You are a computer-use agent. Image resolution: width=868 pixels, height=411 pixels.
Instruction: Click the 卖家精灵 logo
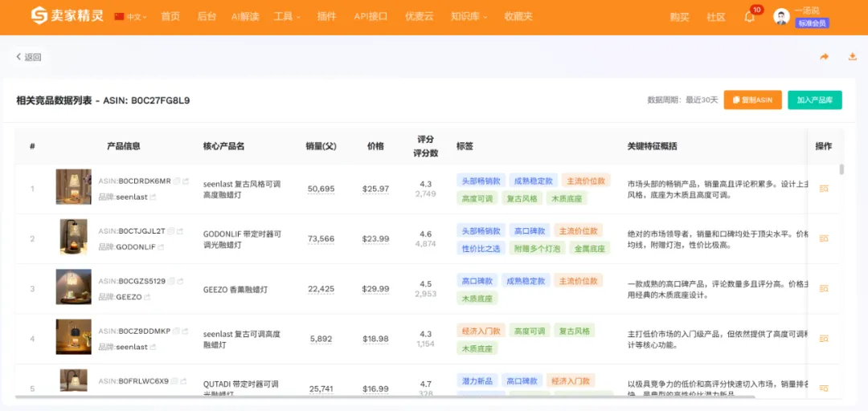(68, 17)
